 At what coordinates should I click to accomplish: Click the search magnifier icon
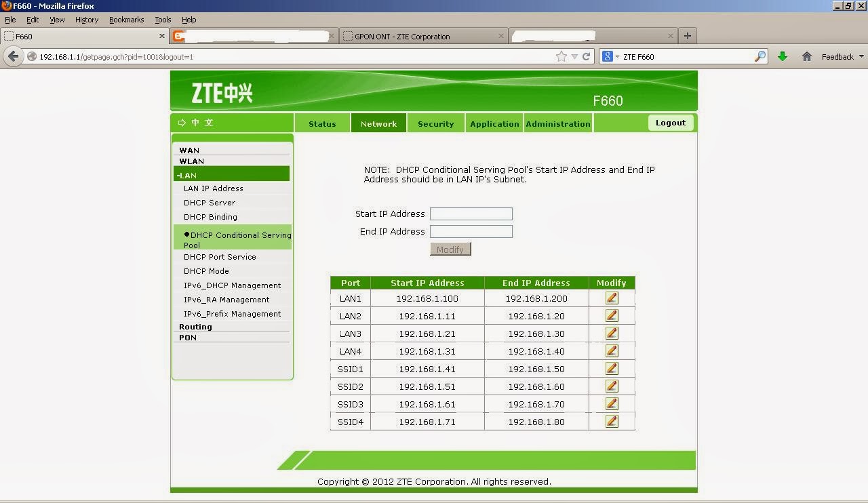click(760, 57)
